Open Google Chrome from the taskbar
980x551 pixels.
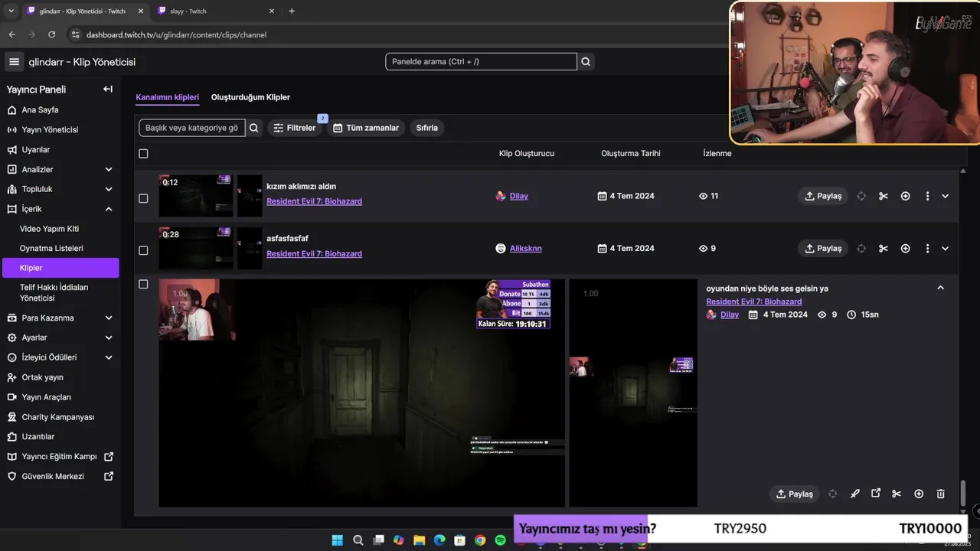(480, 540)
